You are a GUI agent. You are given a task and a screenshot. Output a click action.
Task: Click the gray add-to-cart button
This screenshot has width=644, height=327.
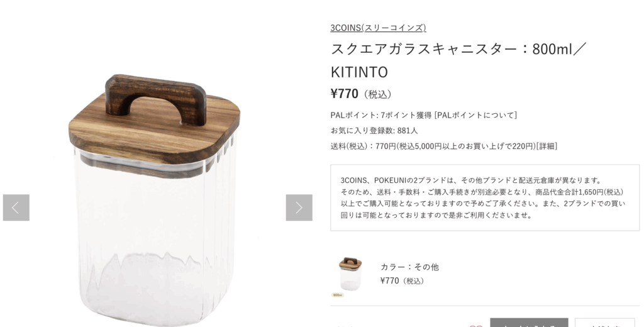point(529,323)
